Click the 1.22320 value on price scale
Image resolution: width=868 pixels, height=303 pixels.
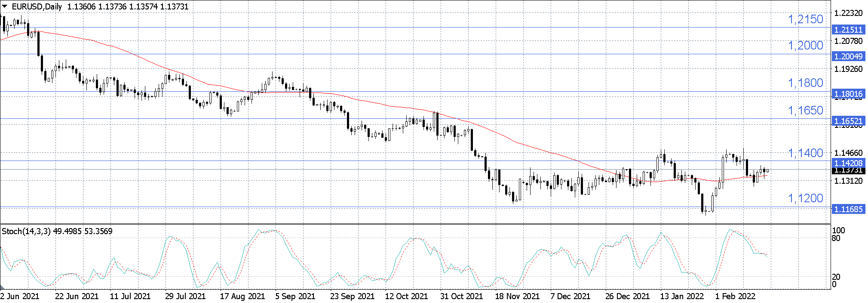coord(848,13)
